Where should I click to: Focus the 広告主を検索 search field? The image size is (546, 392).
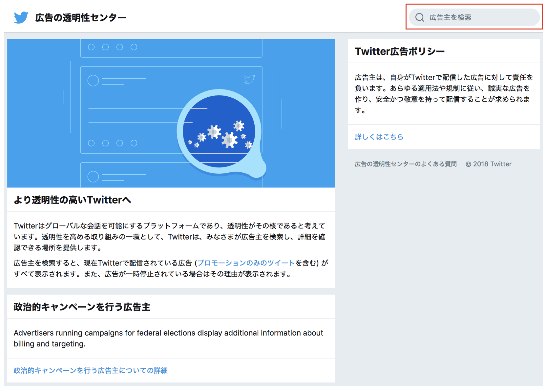(474, 17)
